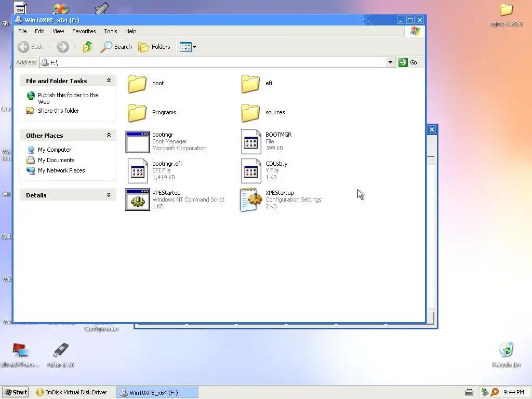Go to My Computer link

(54, 150)
